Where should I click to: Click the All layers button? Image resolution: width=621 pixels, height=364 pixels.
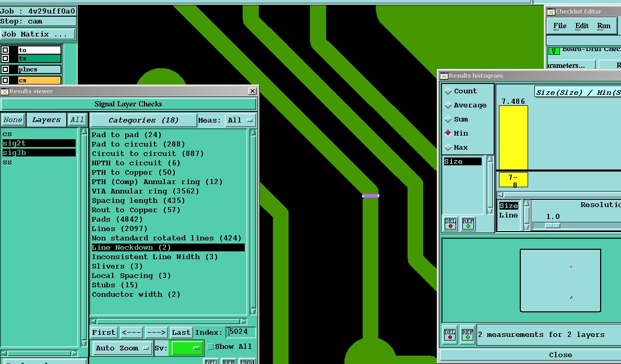[77, 120]
